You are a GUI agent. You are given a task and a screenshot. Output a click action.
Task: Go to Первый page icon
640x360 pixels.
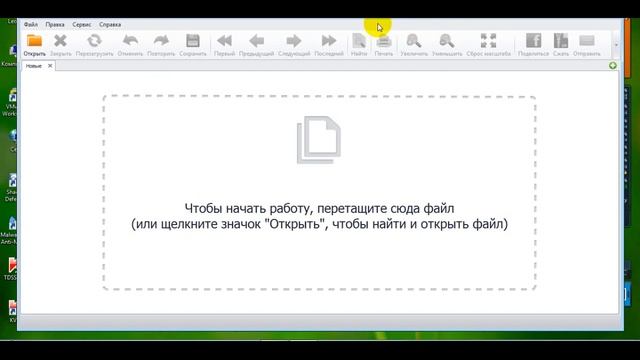point(224,41)
